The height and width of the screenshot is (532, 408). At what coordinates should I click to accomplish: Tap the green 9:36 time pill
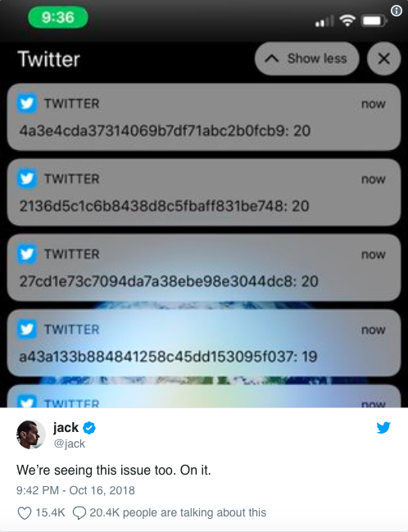pos(57,17)
